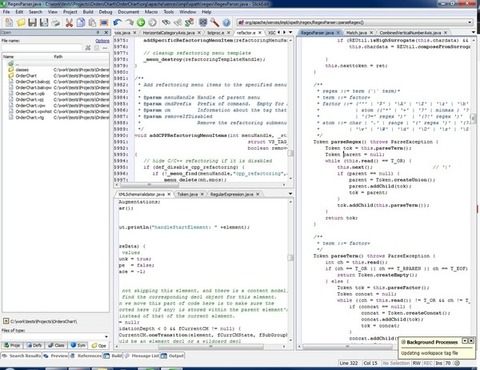480x370 pixels.
Task: Click the Open folder toolbar icon
Action: (x=21, y=22)
